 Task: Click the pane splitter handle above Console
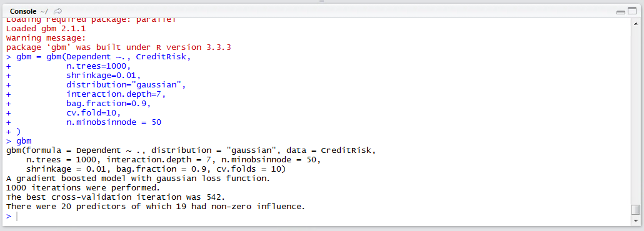(322, 2)
